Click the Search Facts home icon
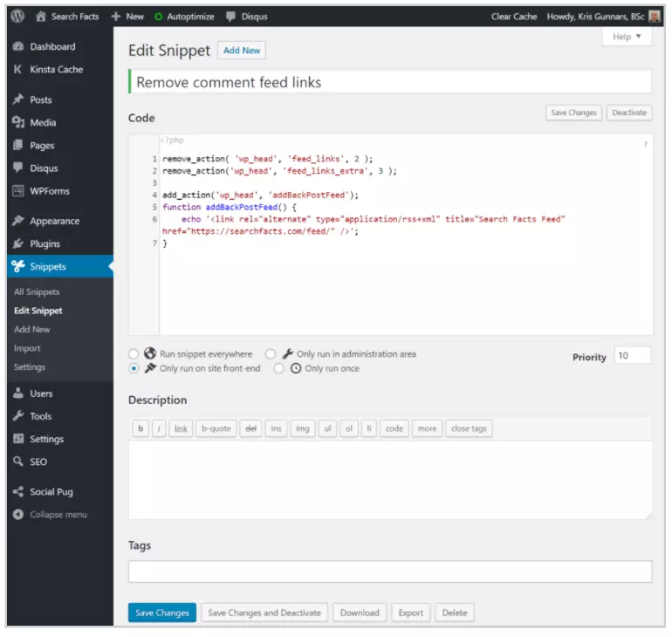 click(41, 17)
